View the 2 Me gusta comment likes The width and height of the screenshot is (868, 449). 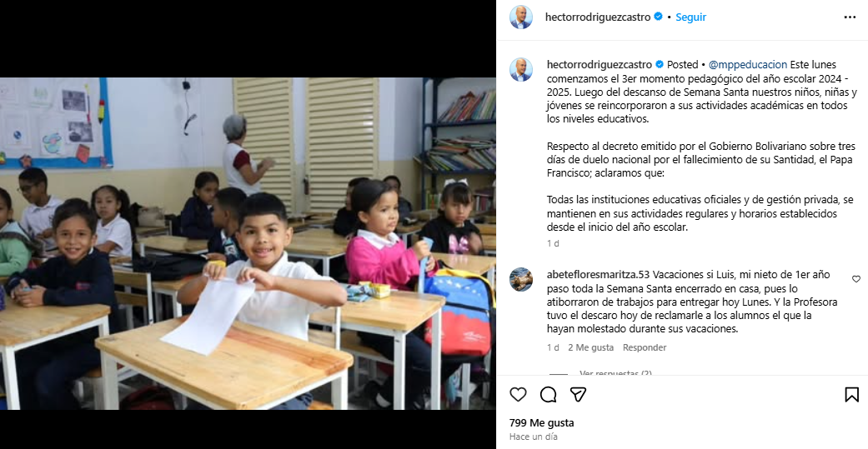coord(590,348)
